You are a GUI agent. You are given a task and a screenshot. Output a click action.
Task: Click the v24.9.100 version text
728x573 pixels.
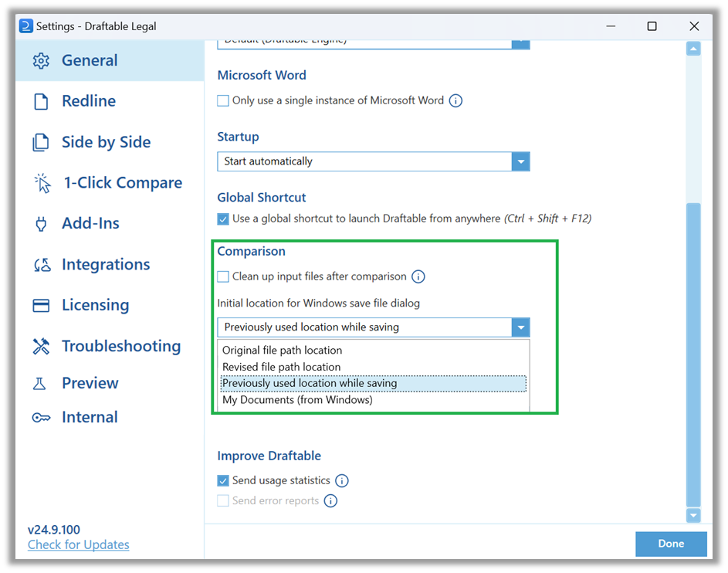click(54, 530)
